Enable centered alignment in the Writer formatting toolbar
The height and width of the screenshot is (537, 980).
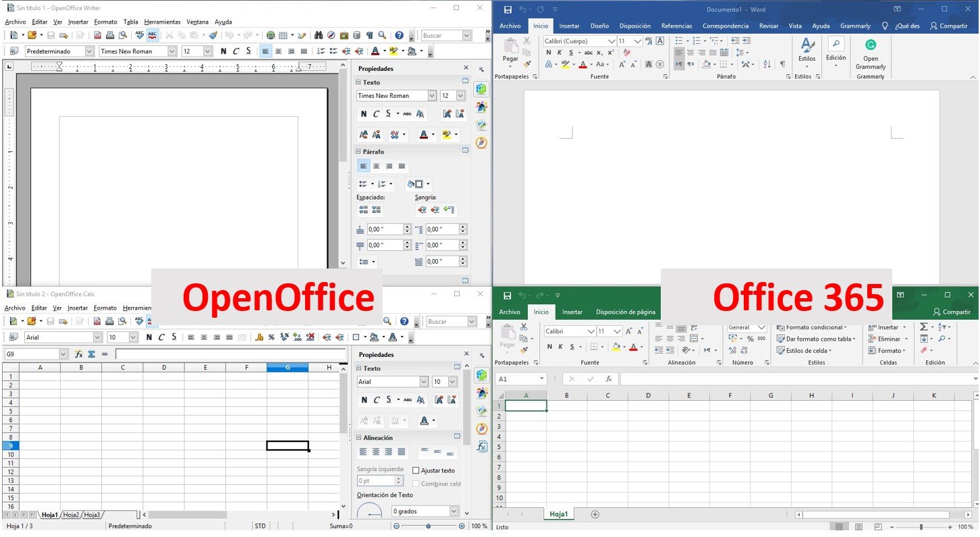click(279, 51)
